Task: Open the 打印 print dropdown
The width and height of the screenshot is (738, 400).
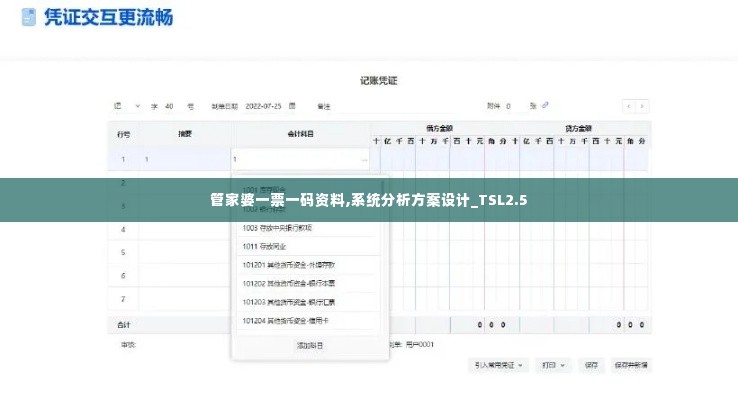Action: pyautogui.click(x=553, y=365)
